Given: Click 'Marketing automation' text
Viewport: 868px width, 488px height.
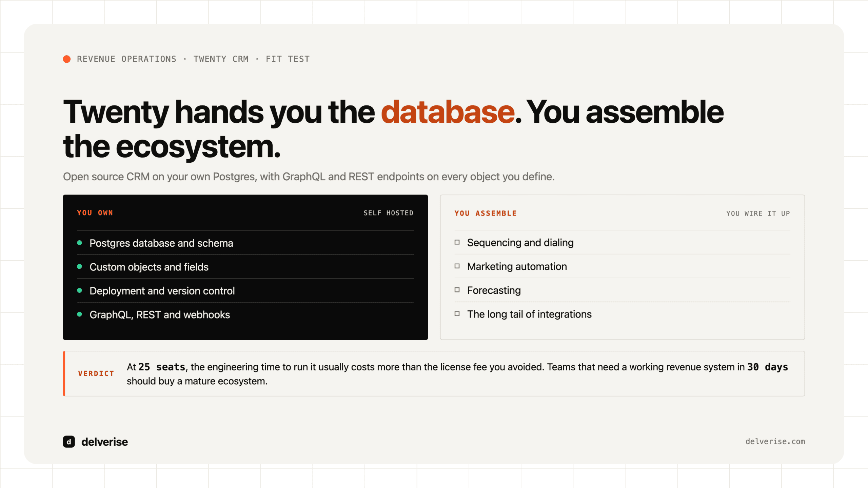Looking at the screenshot, I should tap(517, 266).
